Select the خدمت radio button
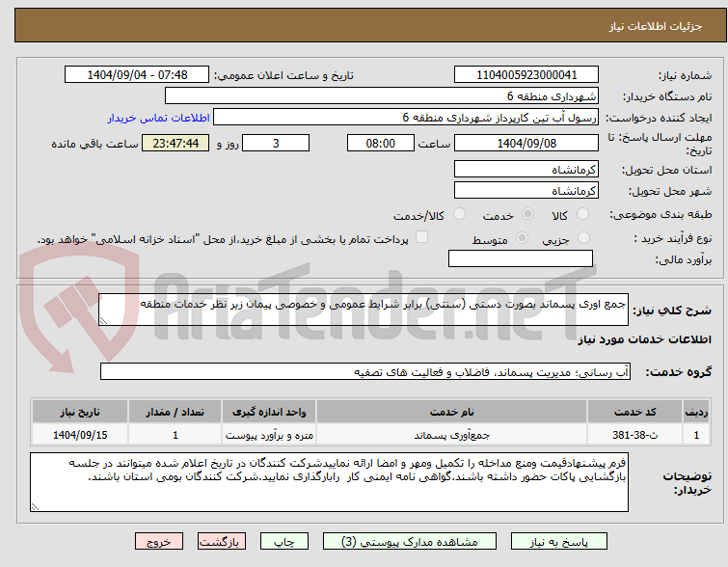Screen dimensions: 728x567 (x=527, y=214)
